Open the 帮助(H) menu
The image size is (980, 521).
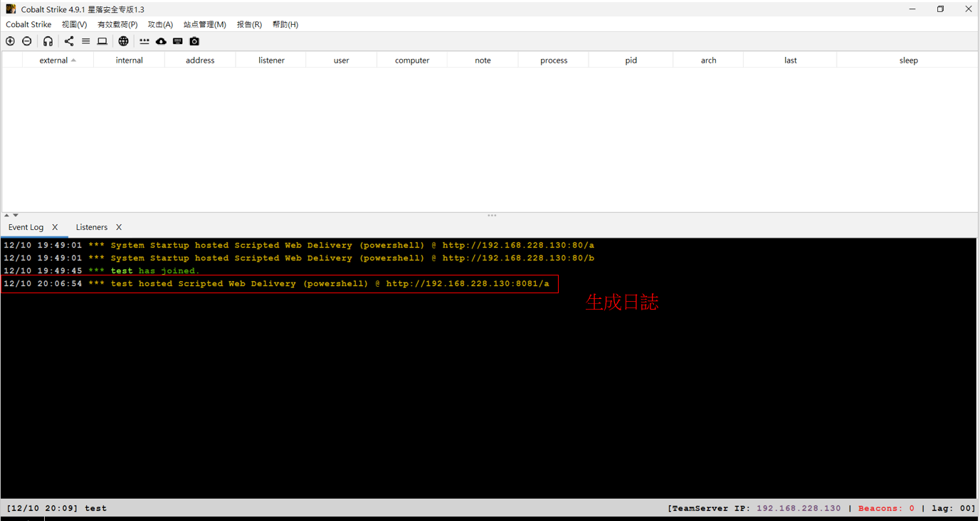point(285,24)
